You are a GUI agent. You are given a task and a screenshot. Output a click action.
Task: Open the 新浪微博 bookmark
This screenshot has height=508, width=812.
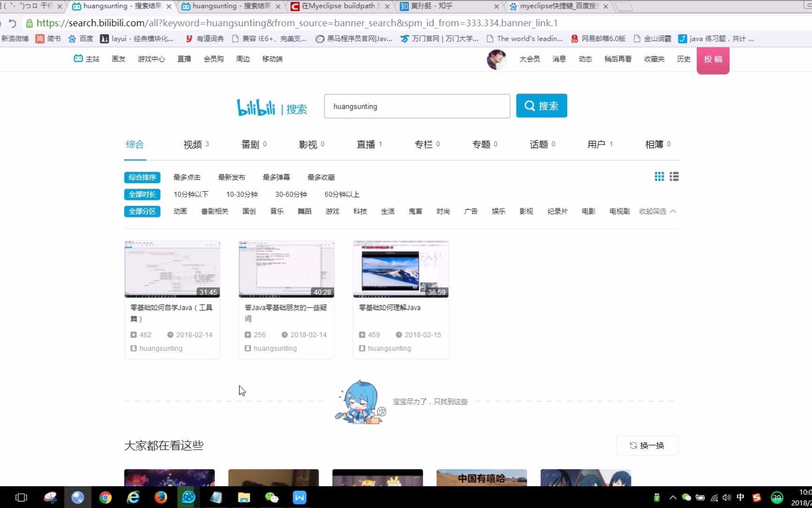coord(15,39)
